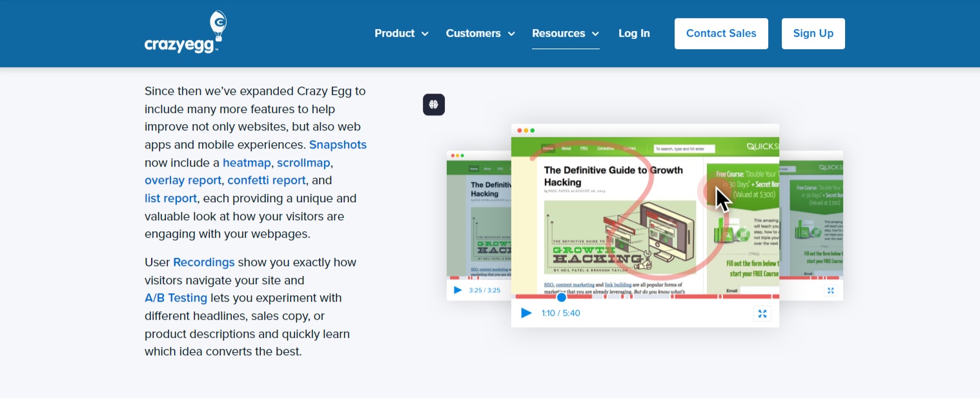Viewport: 980px width, 398px height.
Task: Play the left recording at 3:25
Action: 458,290
